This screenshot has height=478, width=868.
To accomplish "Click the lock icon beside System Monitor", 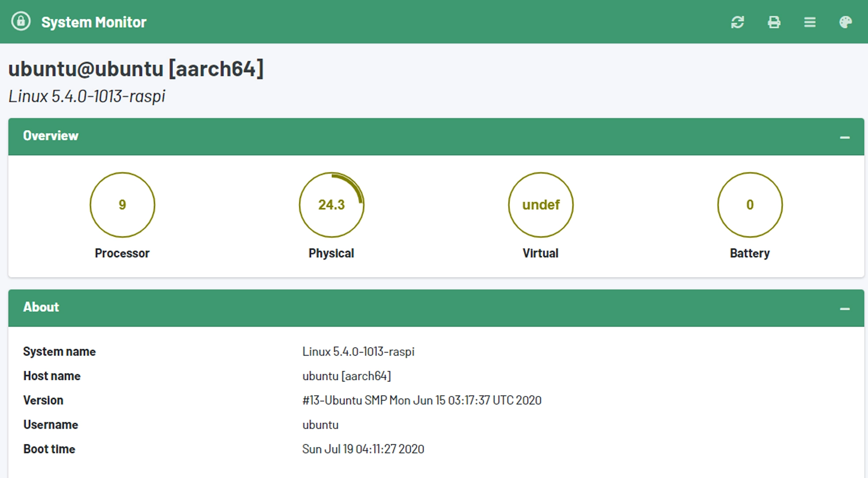I will pos(21,21).
